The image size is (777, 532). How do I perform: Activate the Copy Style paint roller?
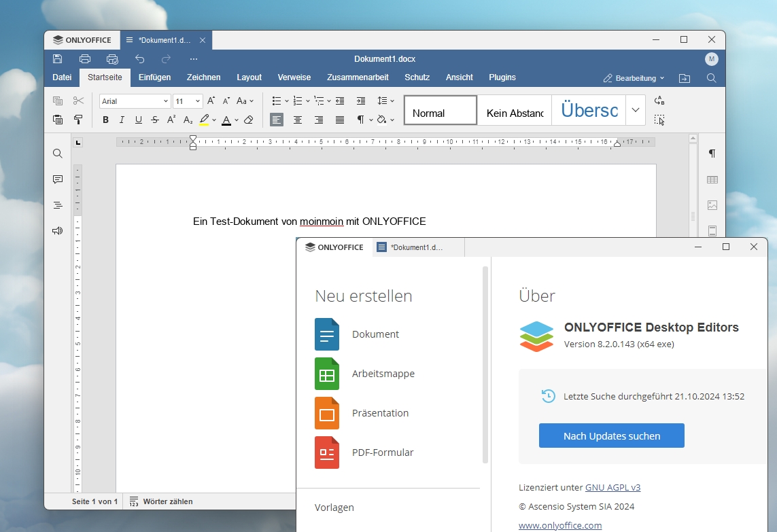[78, 120]
